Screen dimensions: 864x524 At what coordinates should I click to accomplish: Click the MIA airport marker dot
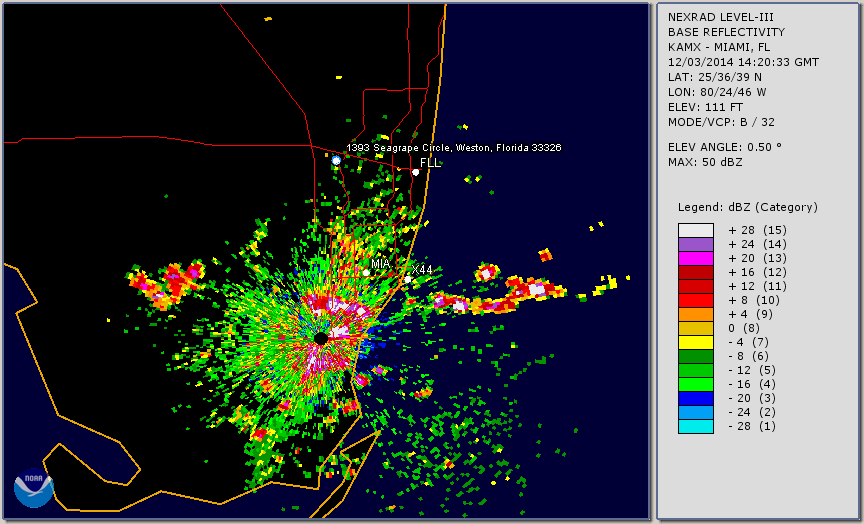pyautogui.click(x=366, y=273)
